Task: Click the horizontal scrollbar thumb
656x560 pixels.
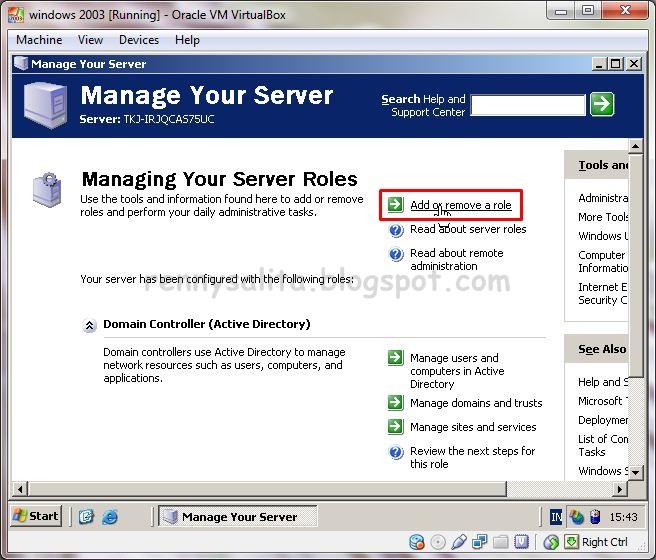Action: pyautogui.click(x=267, y=488)
